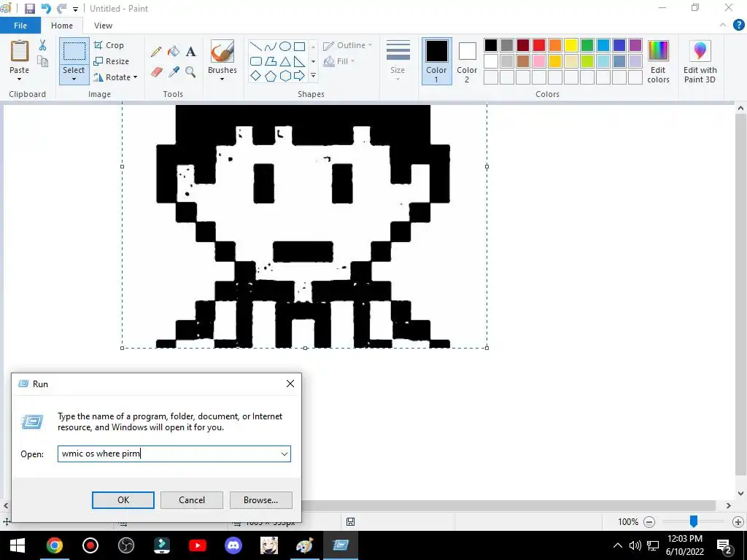Click the Copy icon in Clipboard

[43, 61]
